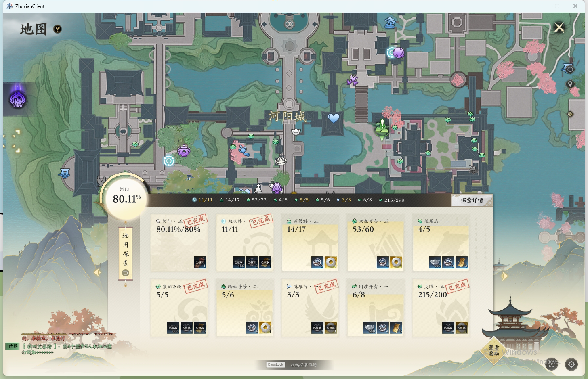The width and height of the screenshot is (588, 379).
Task: Select the blue cloud swirl marker in the pink courtyard
Action: click(244, 151)
